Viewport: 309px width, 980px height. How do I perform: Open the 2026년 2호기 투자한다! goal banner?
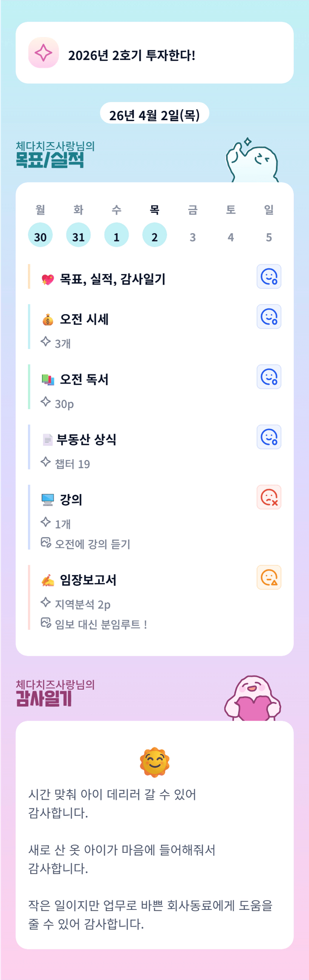tap(154, 53)
